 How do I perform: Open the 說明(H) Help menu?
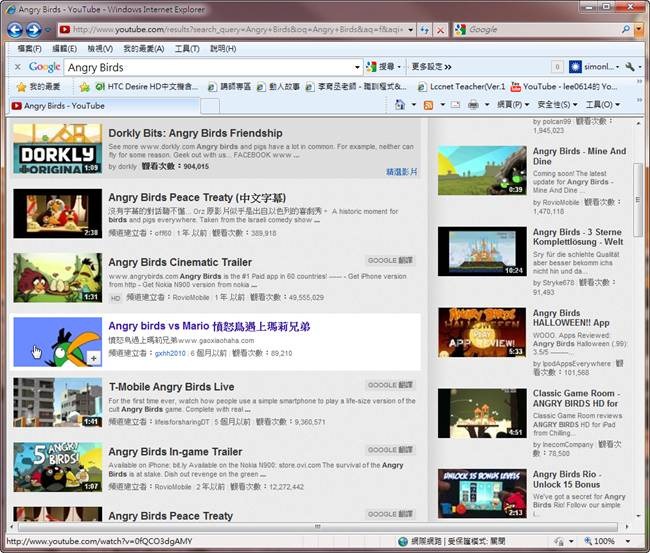pos(223,49)
